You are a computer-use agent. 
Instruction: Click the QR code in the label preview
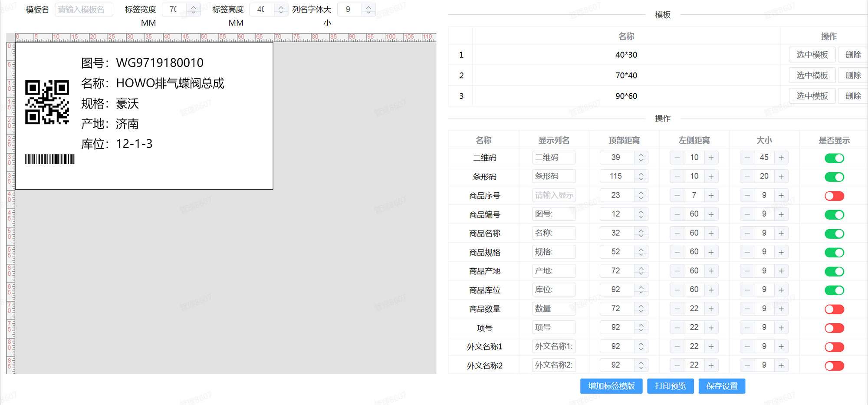(48, 103)
